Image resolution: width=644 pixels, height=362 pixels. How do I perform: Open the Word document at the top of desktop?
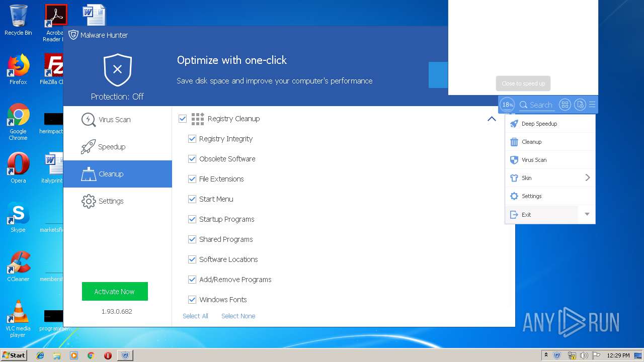[x=94, y=15]
